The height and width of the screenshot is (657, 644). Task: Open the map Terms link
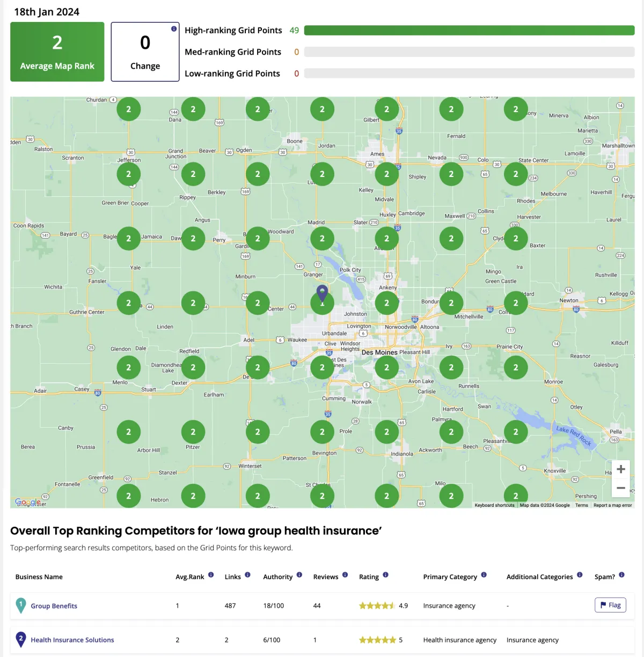[582, 505]
